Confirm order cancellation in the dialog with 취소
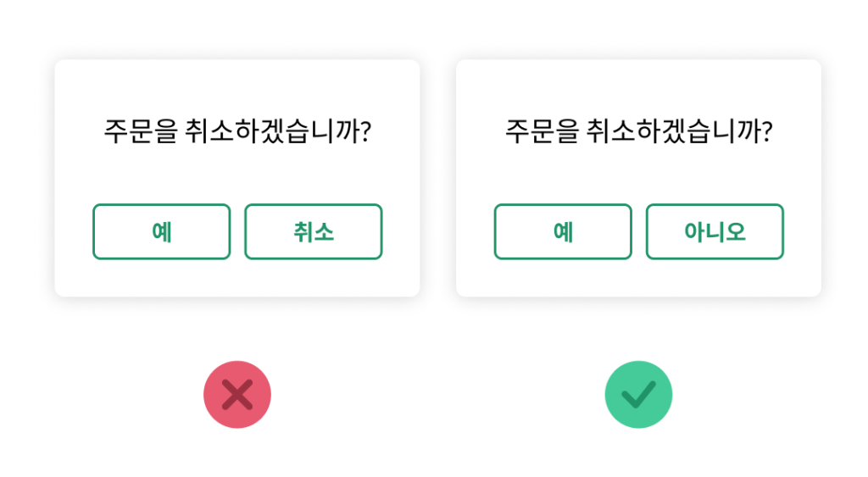Viewport: 868px width, 477px height. (161, 231)
